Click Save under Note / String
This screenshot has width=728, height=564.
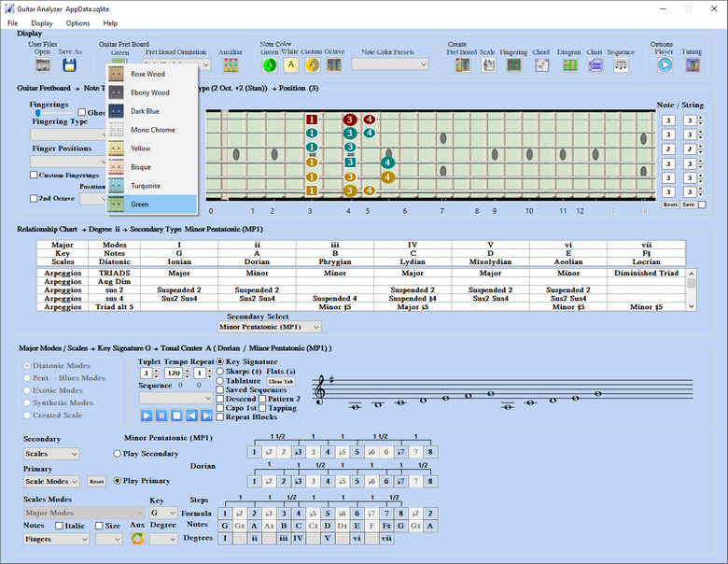tap(689, 204)
